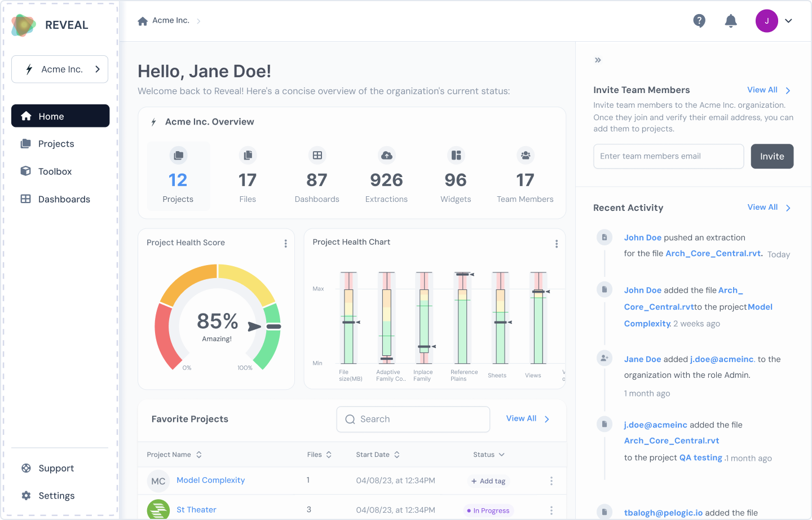Open the Acme Inc. organization switcher
The height and width of the screenshot is (520, 812).
[x=60, y=69]
